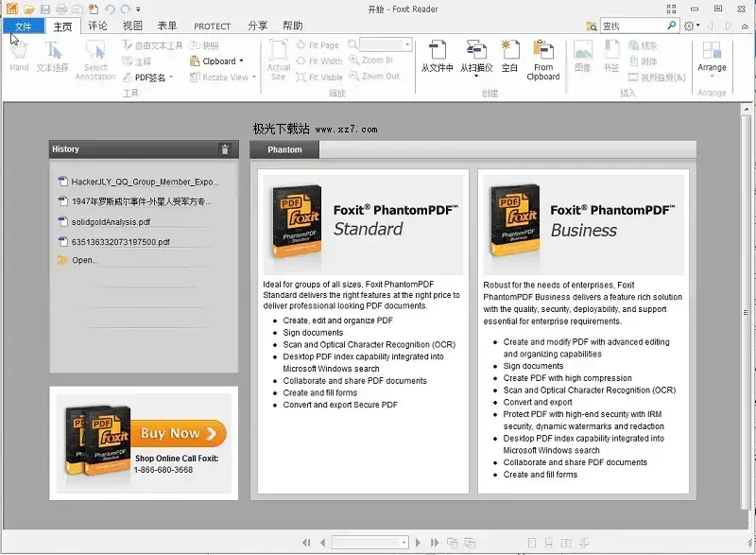This screenshot has width=756, height=555.
Task: Switch to the 评论 comment tab
Action: click(x=97, y=26)
